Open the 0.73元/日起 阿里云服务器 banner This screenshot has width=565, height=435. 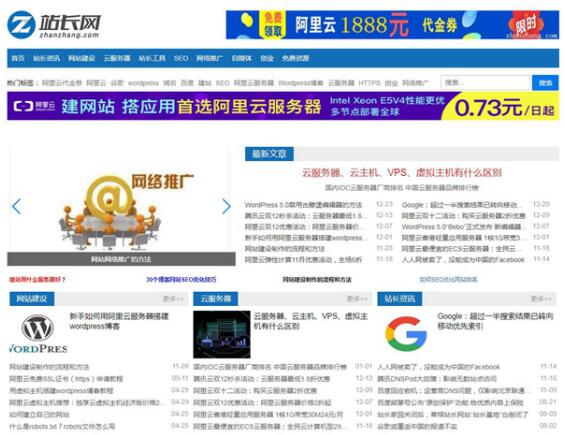283,106
